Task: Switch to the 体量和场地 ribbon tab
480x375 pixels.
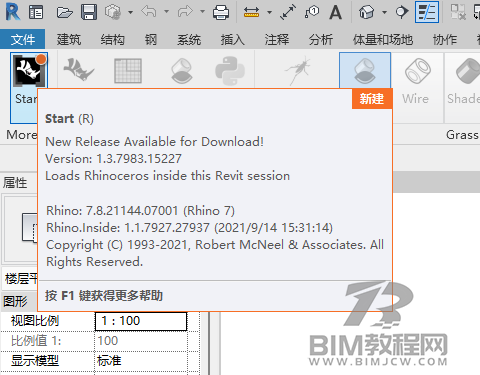Action: [x=383, y=40]
